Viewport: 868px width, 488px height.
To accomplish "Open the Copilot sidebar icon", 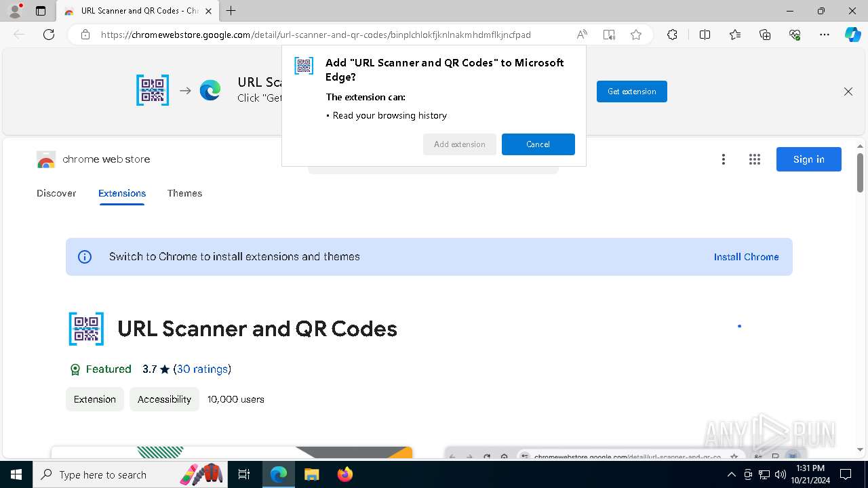I will 852,35.
